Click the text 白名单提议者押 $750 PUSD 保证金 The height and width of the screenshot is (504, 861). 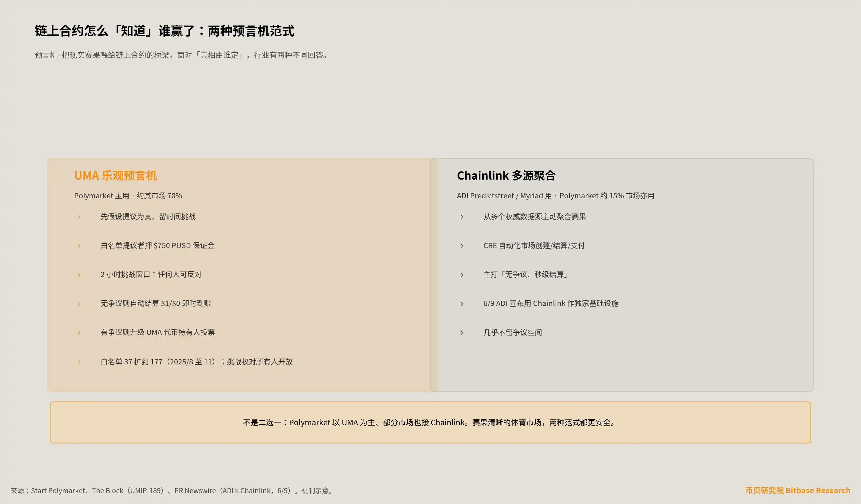(x=157, y=245)
